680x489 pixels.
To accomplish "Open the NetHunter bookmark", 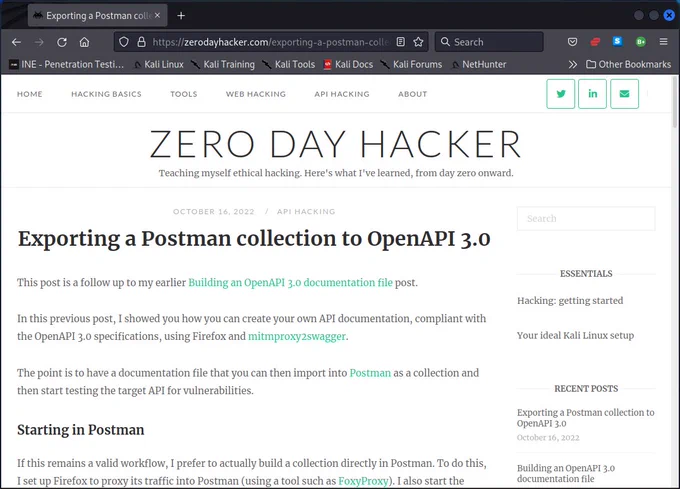I will coord(479,65).
